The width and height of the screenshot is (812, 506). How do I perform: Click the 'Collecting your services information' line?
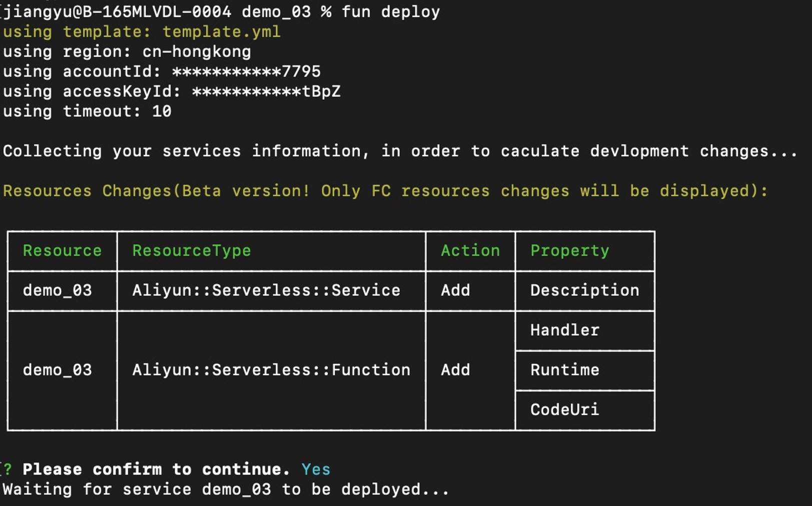click(x=400, y=151)
